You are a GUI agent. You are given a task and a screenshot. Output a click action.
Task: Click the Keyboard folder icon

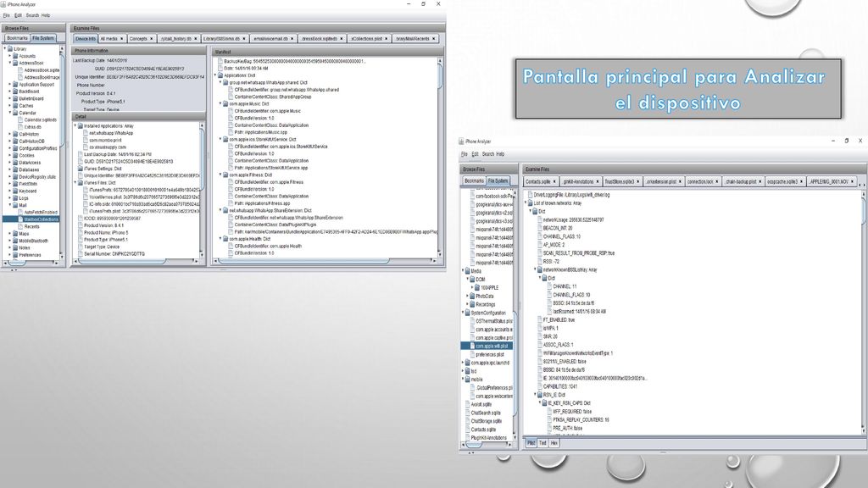tap(15, 191)
